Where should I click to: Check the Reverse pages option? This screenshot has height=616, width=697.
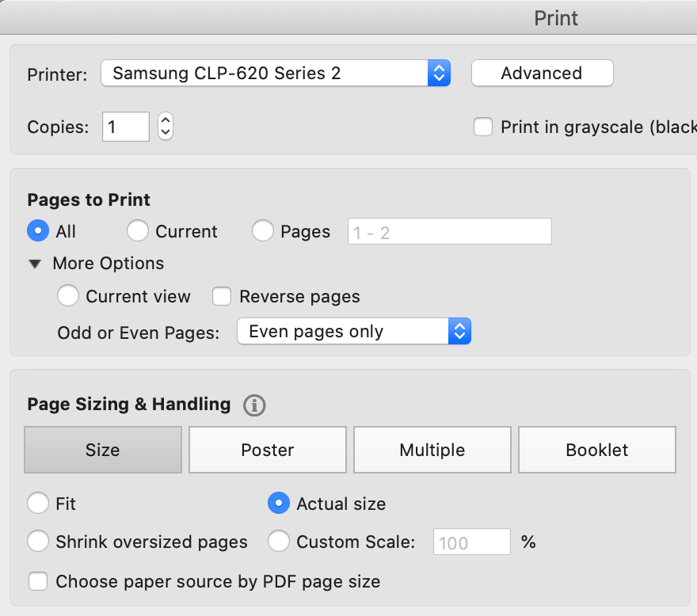[x=222, y=295]
